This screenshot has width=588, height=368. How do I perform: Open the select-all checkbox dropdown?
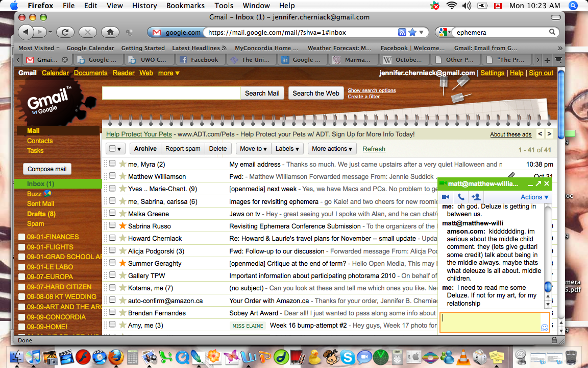pos(115,149)
